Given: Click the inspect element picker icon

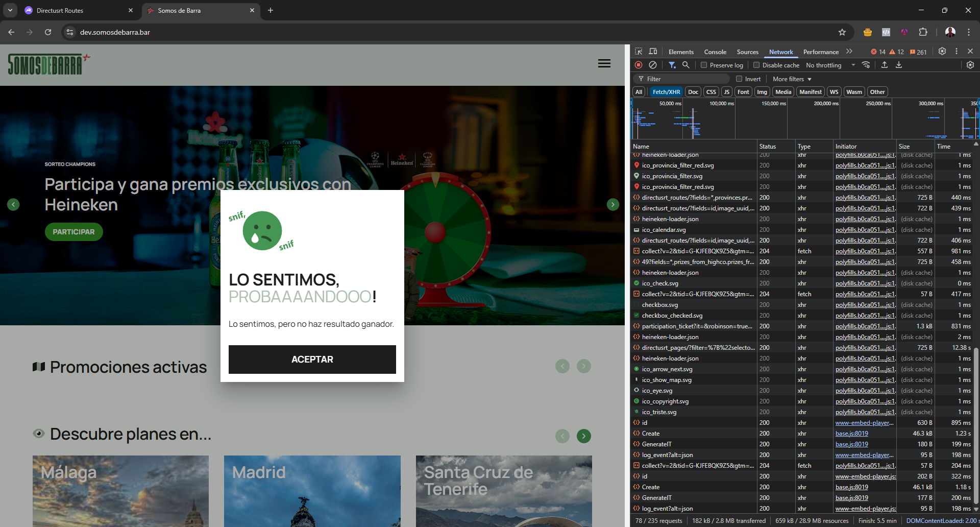Looking at the screenshot, I should click(x=639, y=52).
